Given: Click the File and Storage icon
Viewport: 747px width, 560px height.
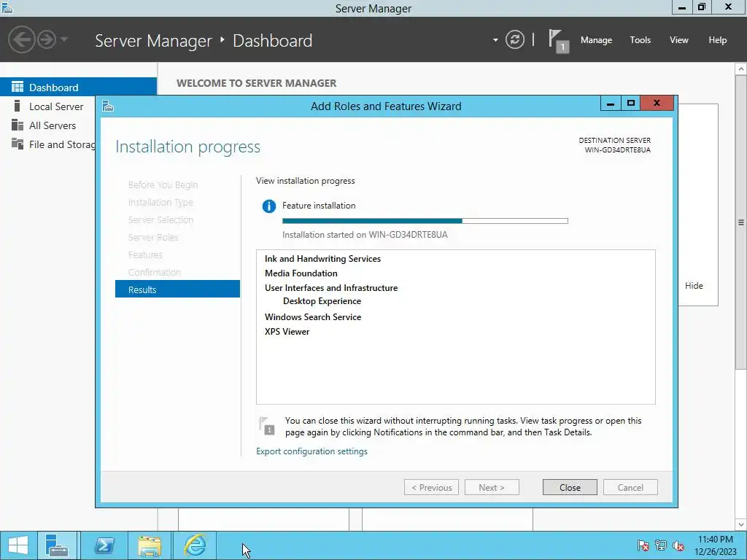Looking at the screenshot, I should pos(18,144).
